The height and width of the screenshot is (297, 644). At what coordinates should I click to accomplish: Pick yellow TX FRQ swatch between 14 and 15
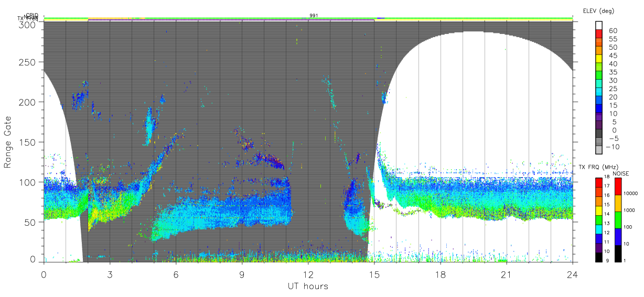pos(598,210)
